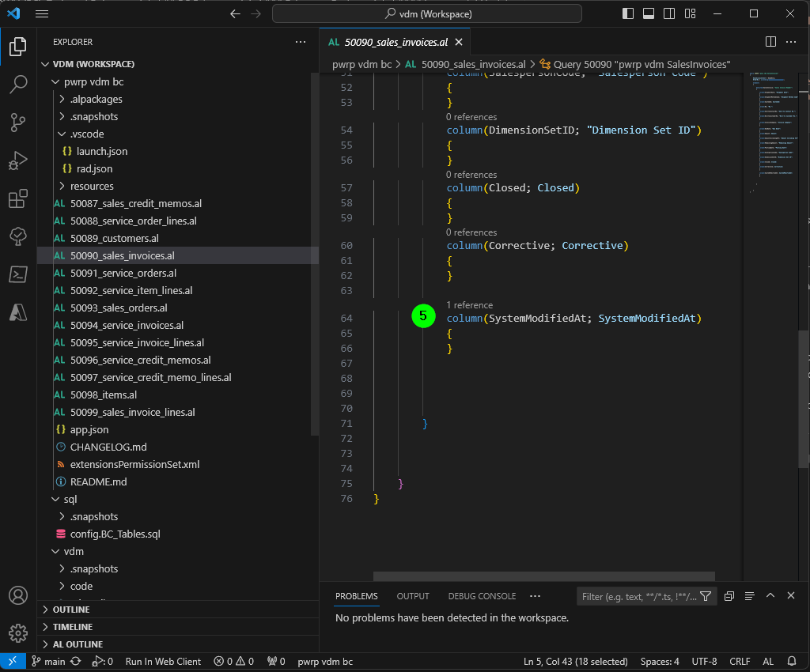Select the 50090_sales_invoices.al editor tab
Screen dimensions: 810x672
tap(396, 43)
